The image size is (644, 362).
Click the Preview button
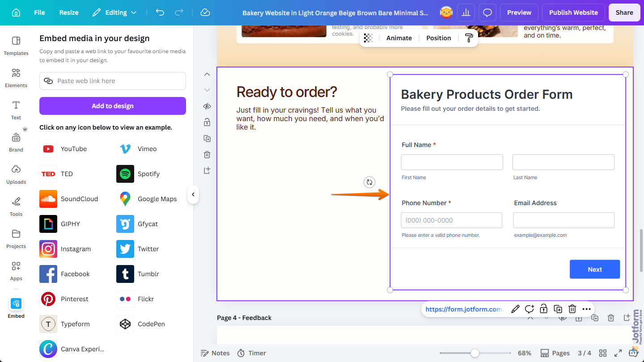[519, 13]
